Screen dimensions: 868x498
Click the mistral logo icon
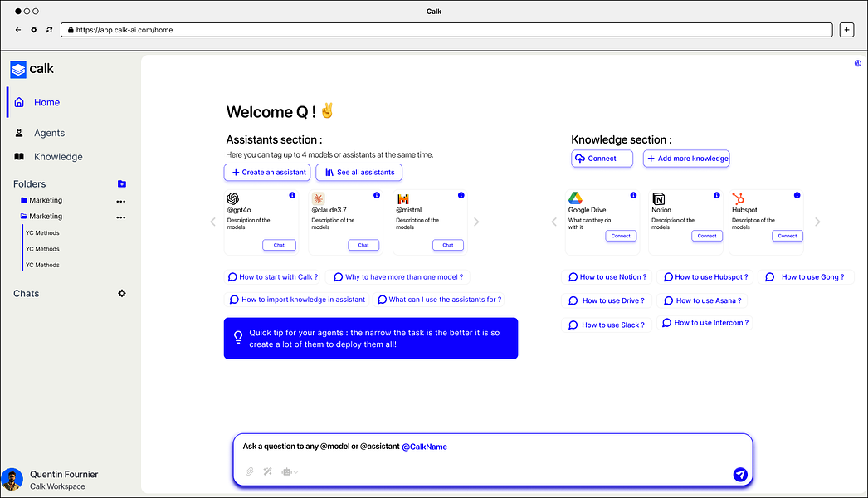pos(403,199)
